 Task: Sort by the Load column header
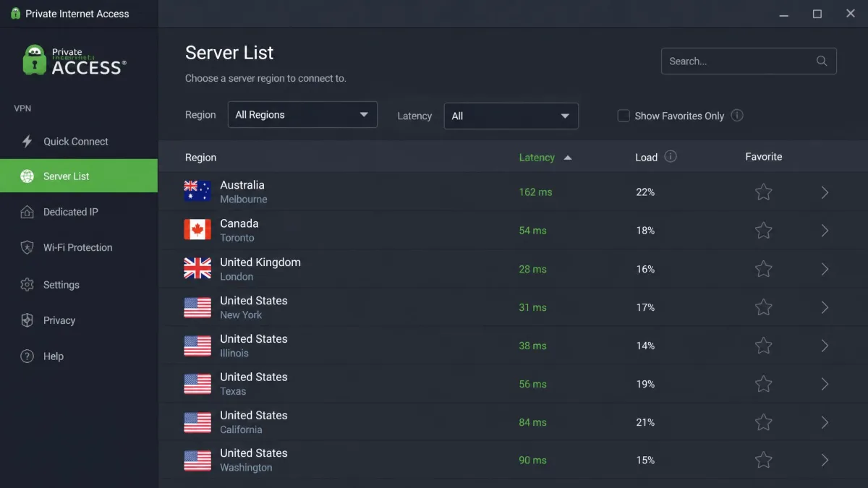click(x=647, y=158)
